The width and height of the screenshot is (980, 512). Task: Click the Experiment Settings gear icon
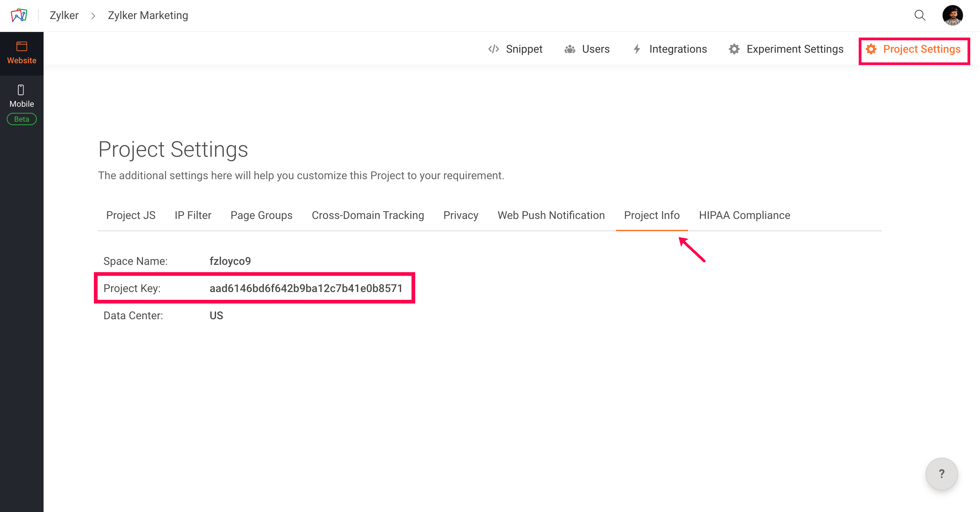[734, 49]
